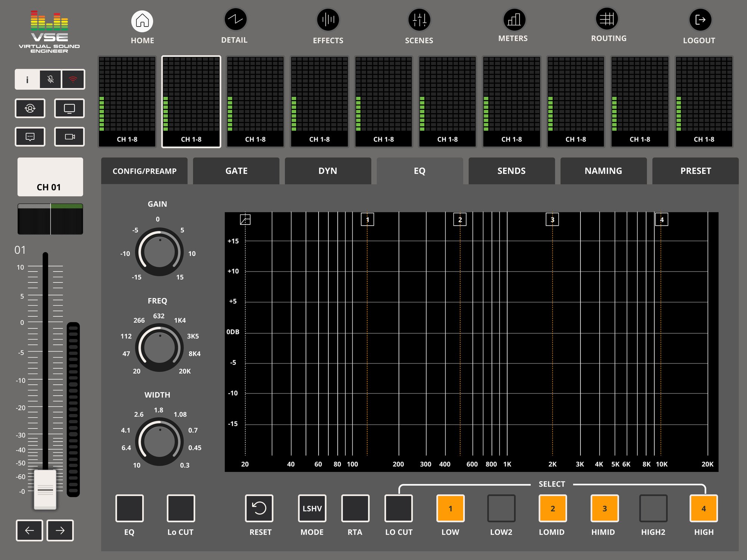
Task: Deselect the LOMID band 2 button
Action: 552,508
